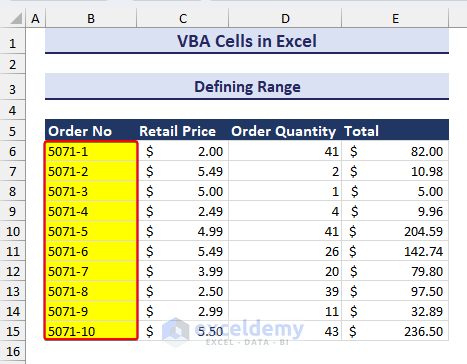Click total value 204.59
Image resolution: width=467 pixels, height=364 pixels.
[x=395, y=231]
